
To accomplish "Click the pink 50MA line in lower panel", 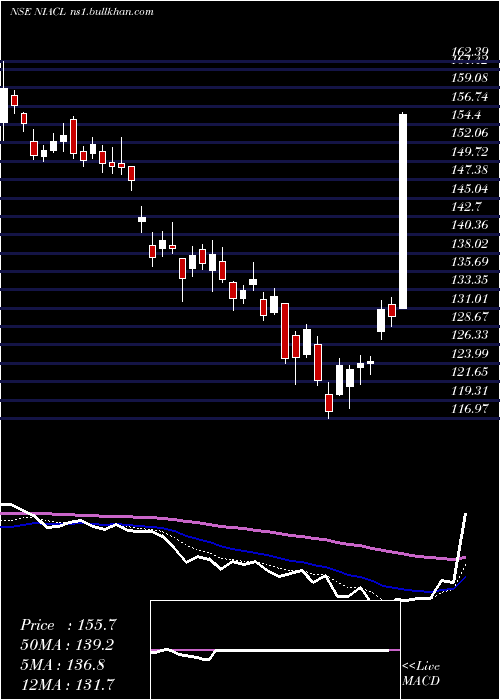I will [232, 529].
